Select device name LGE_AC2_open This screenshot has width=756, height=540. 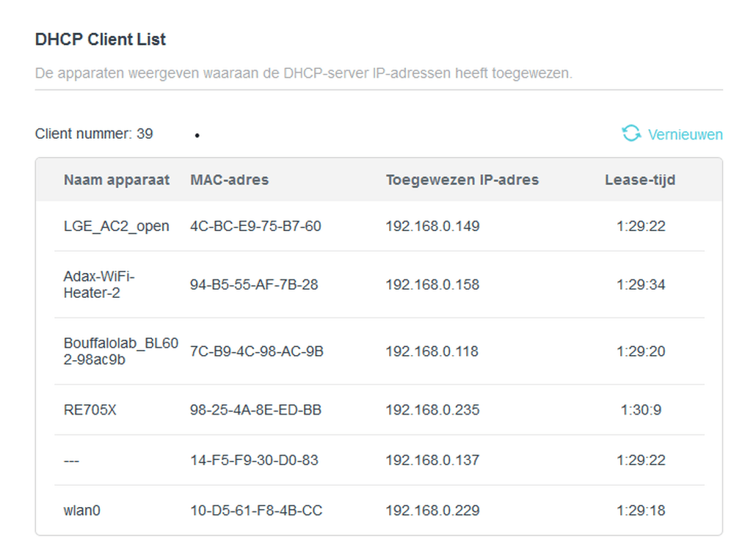pyautogui.click(x=116, y=226)
